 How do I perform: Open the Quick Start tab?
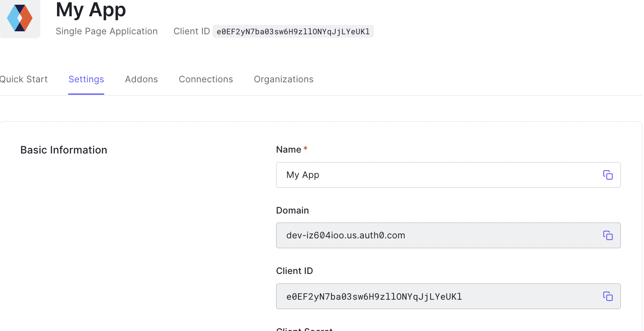coord(24,79)
